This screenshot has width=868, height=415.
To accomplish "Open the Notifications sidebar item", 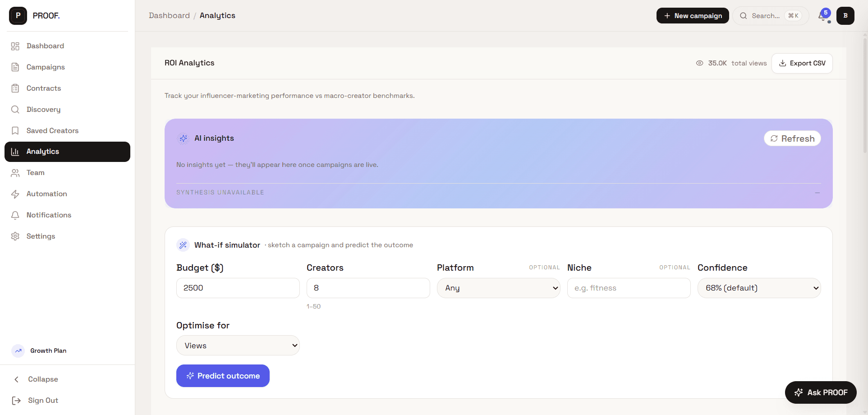I will coord(68,215).
